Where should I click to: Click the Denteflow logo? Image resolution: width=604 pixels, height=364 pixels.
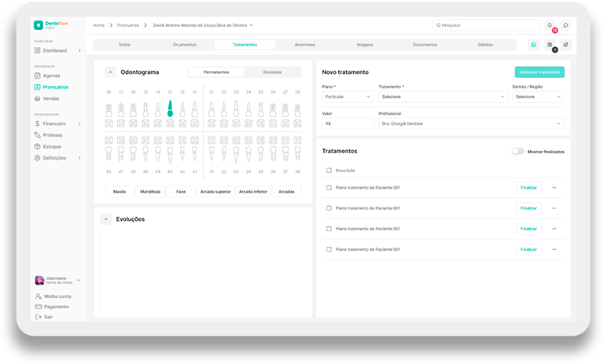pos(50,25)
